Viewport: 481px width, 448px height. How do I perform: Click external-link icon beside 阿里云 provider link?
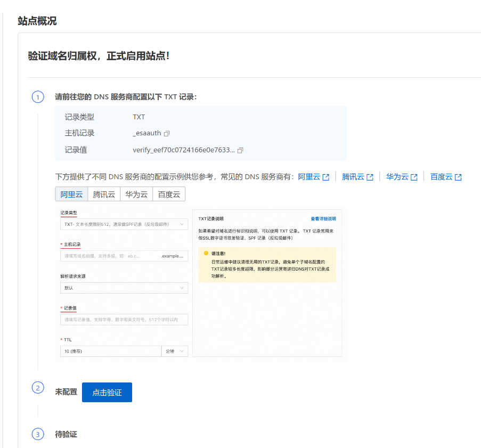(x=325, y=177)
